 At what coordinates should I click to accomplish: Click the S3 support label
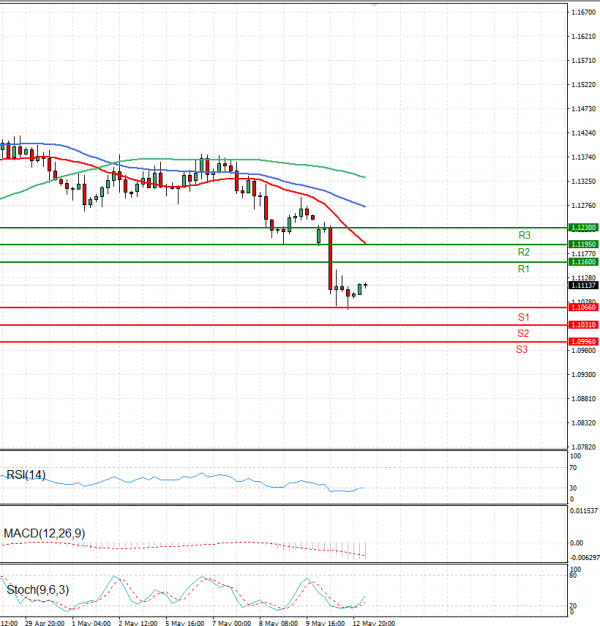pyautogui.click(x=522, y=350)
